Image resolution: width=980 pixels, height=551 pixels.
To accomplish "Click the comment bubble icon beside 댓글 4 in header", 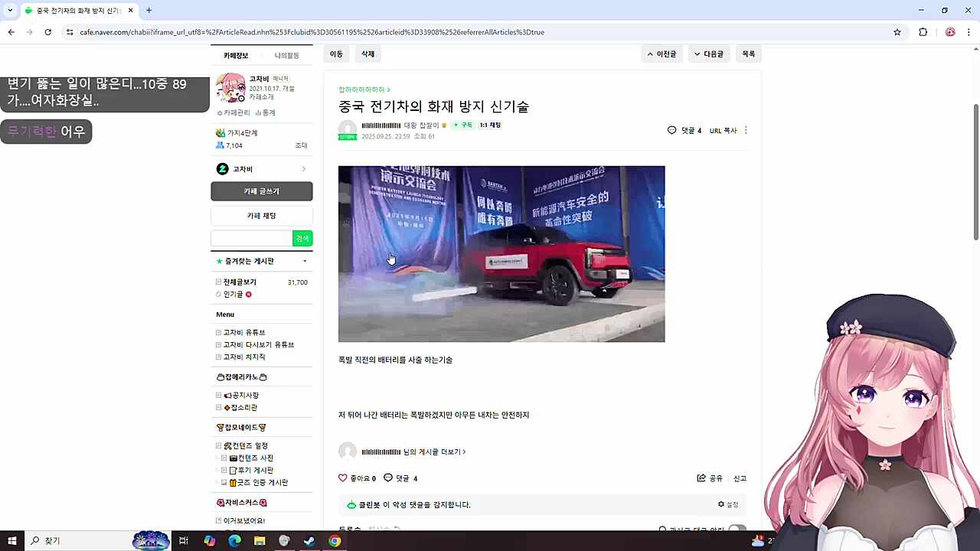I will click(x=672, y=131).
